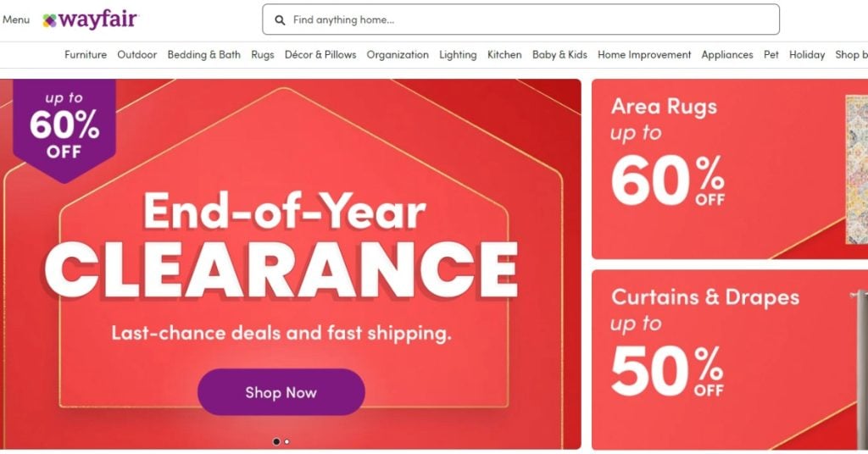This screenshot has width=868, height=454.
Task: Click the Wayfair logo
Action: click(x=90, y=19)
